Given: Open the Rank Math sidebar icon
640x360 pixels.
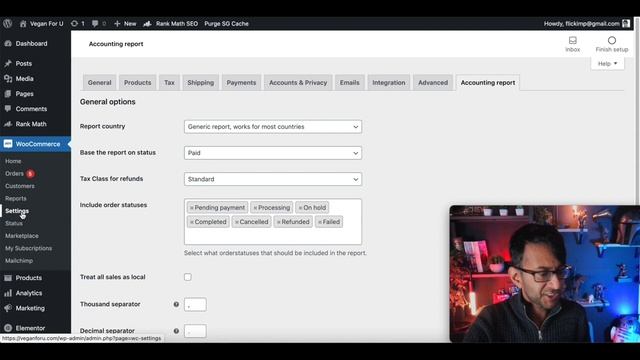Looking at the screenshot, I should 8,124.
